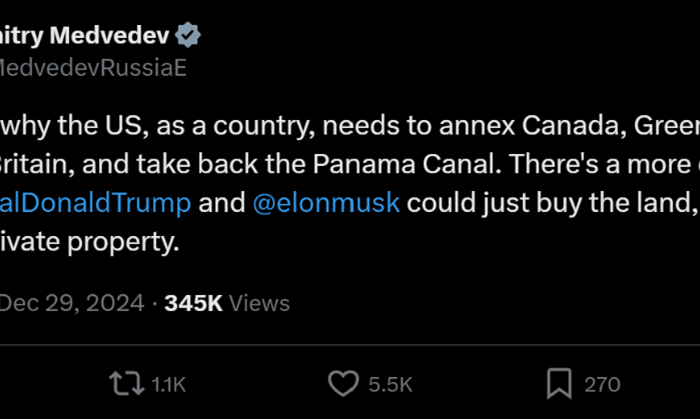Image resolution: width=700 pixels, height=419 pixels.
Task: Open the 1.1K reposts count
Action: 168,385
